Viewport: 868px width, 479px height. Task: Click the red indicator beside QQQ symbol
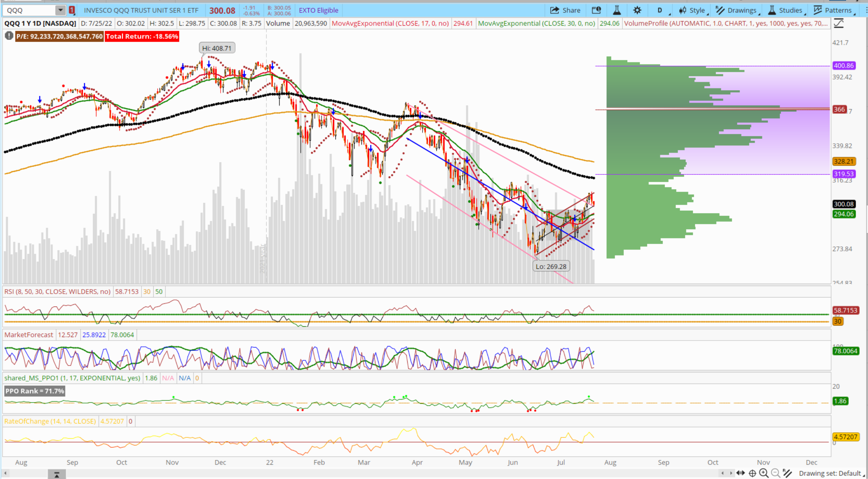click(72, 10)
